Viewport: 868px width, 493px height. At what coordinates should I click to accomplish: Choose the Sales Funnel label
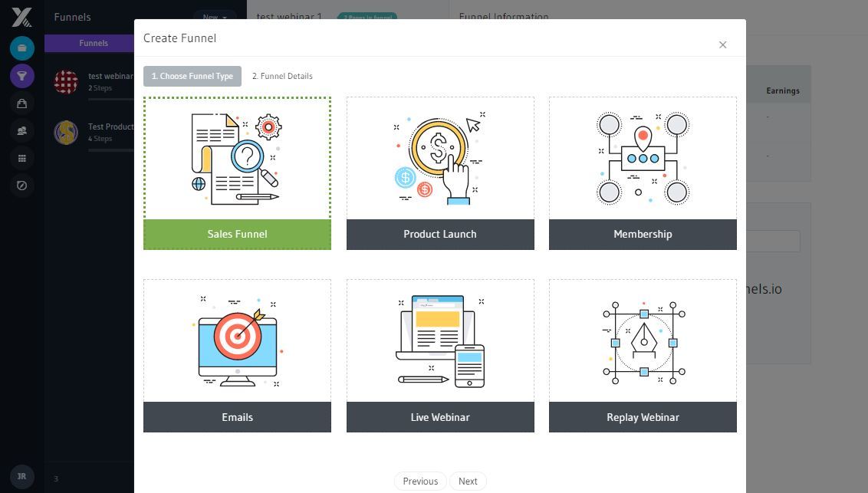237,234
